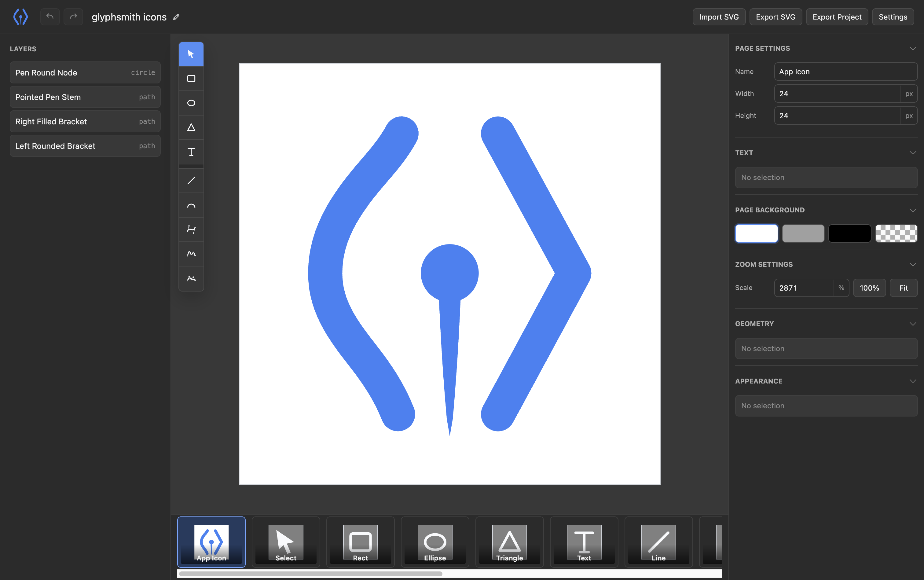
Task: Open the Text page thumbnail
Action: [584, 541]
